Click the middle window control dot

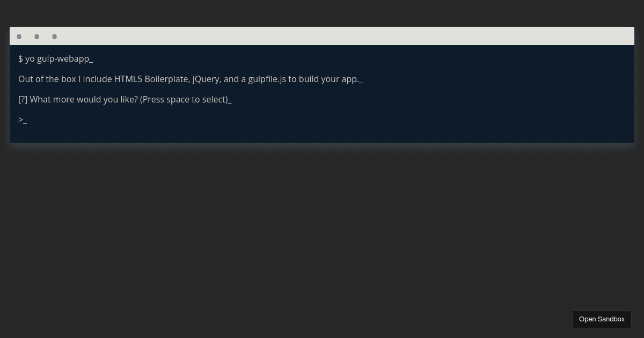(36, 36)
